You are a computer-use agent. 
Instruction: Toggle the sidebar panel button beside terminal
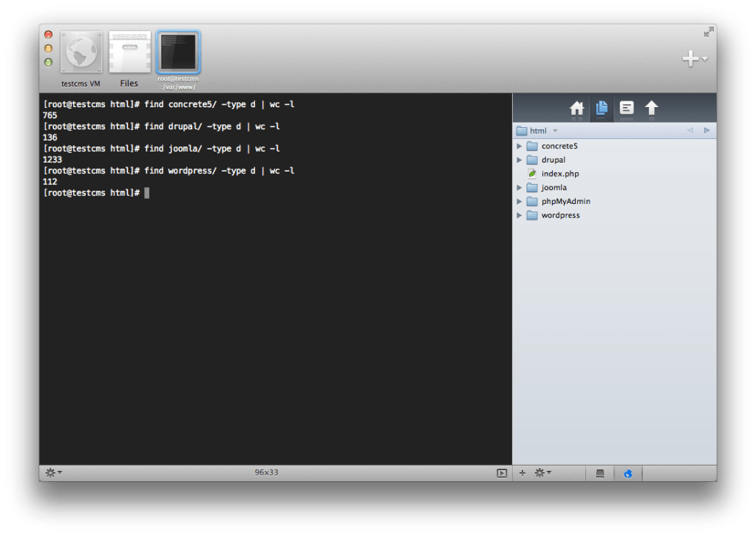[502, 473]
